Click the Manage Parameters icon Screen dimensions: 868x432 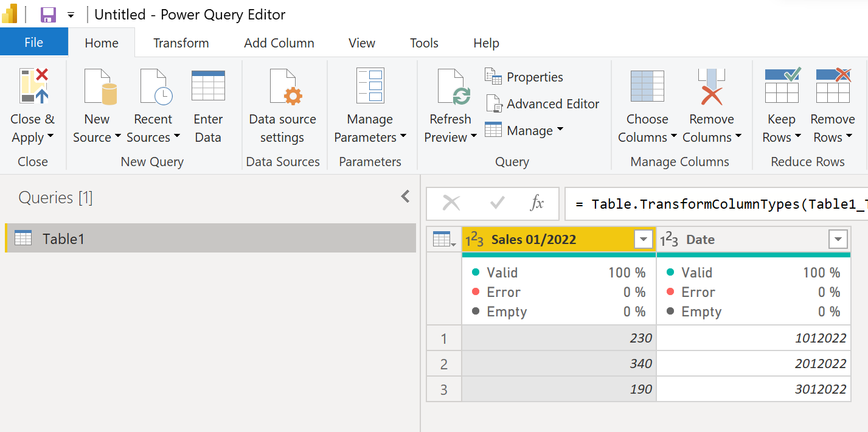(x=370, y=85)
